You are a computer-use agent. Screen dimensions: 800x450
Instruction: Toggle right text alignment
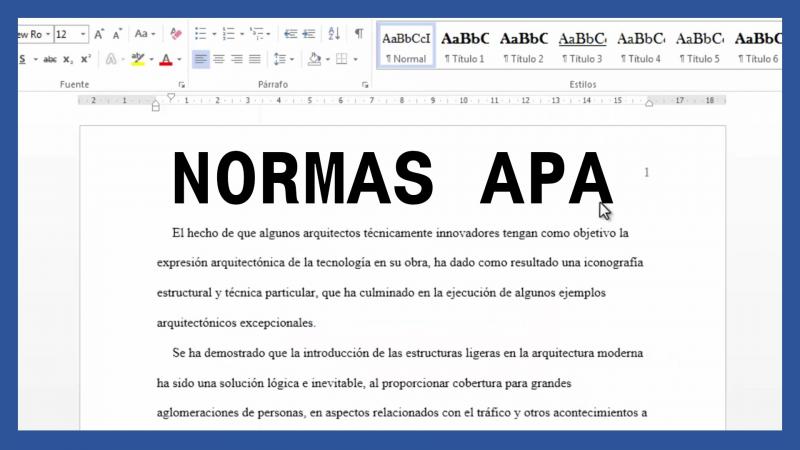[x=237, y=60]
